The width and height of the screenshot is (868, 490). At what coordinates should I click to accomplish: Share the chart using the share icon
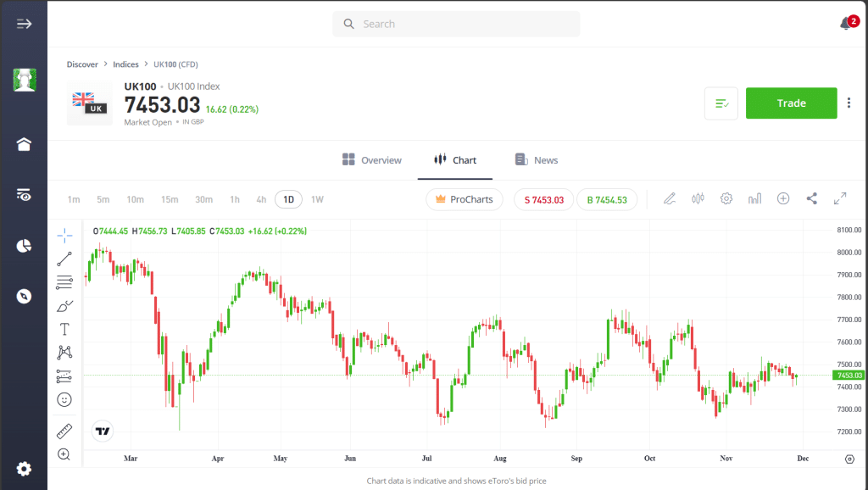point(811,198)
